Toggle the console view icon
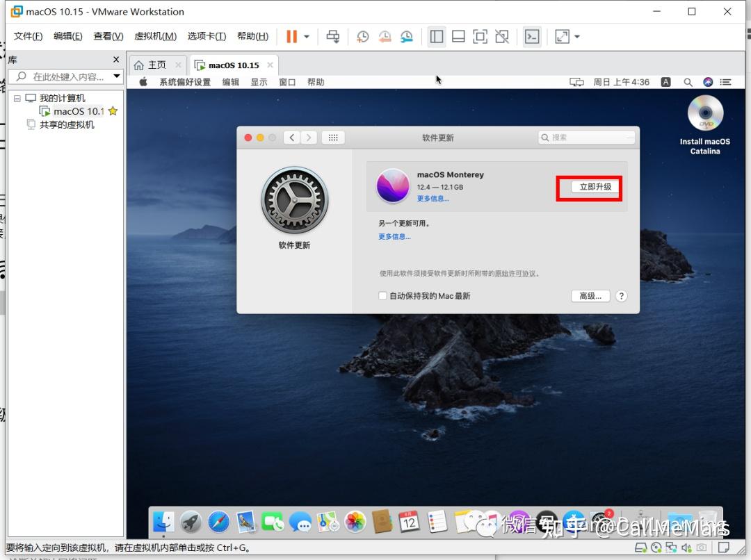 (x=532, y=36)
